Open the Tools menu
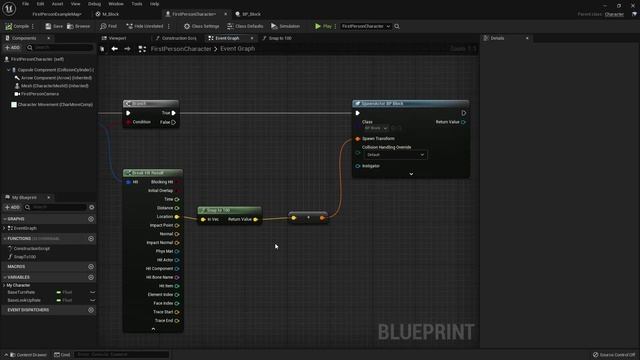 (137, 4)
